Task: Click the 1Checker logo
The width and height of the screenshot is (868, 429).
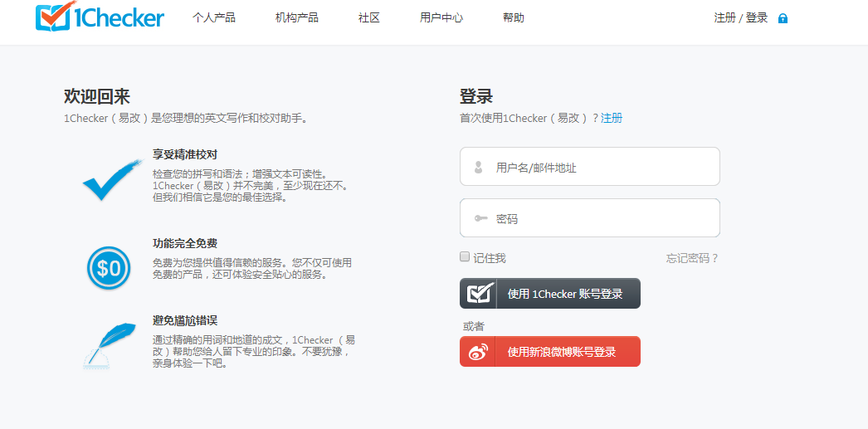Action: tap(100, 16)
